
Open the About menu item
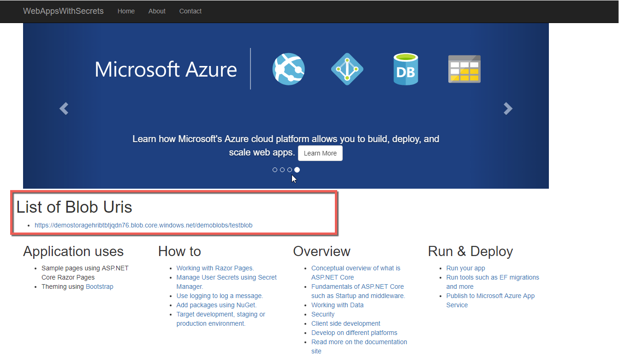pos(157,11)
